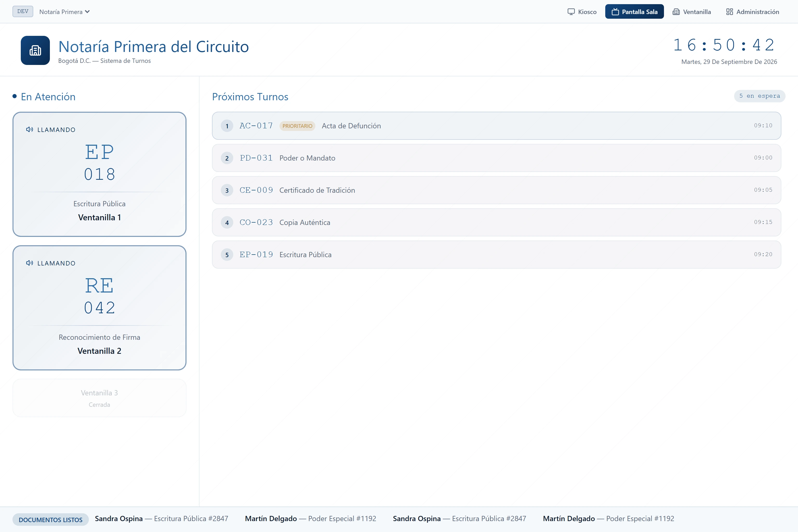Select the CO-023 Copia Auténtica row
Viewport: 798px width, 532px height.
coord(496,222)
